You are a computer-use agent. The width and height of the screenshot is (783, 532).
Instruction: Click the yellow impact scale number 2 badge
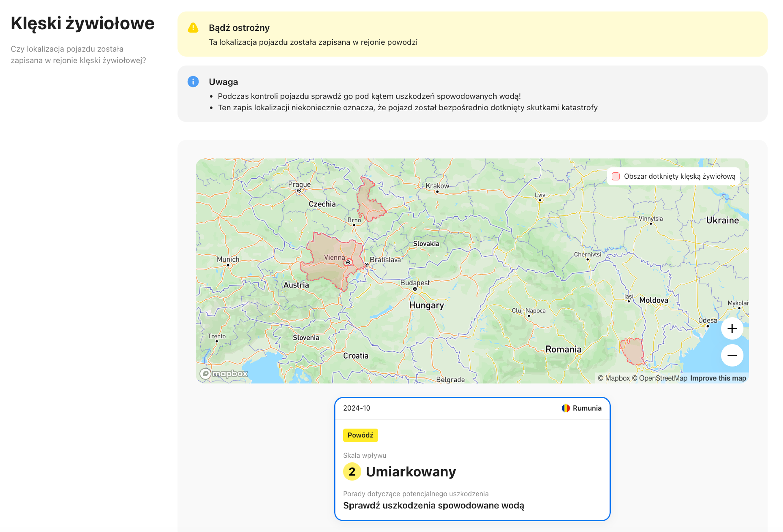click(352, 471)
